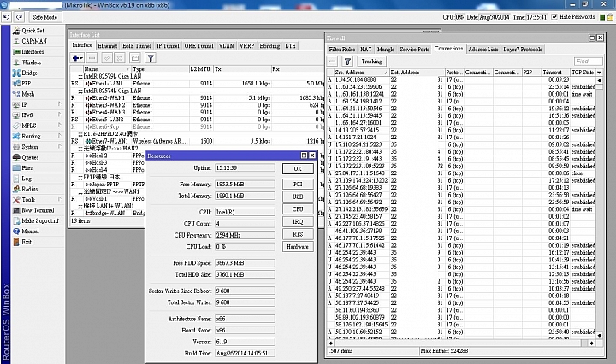Expand the IP submenu

click(38, 105)
